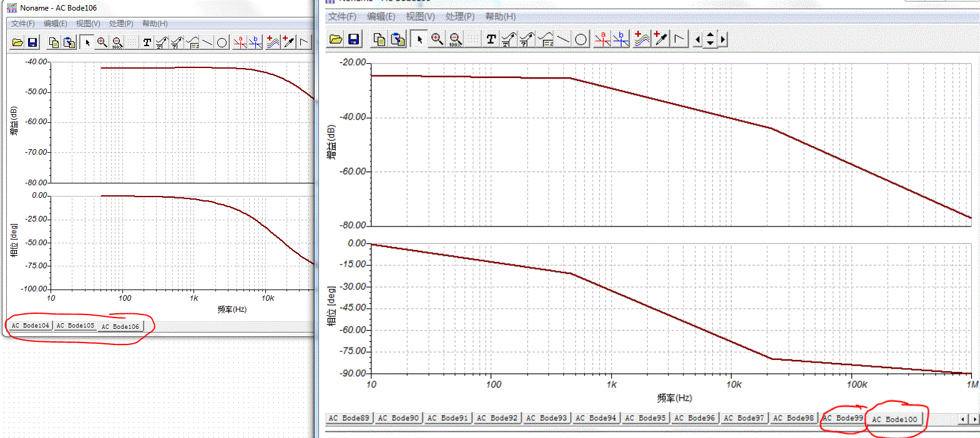Screen dimensions: 980x438
Task: Switch to AC Bode104 tab
Action: point(30,325)
